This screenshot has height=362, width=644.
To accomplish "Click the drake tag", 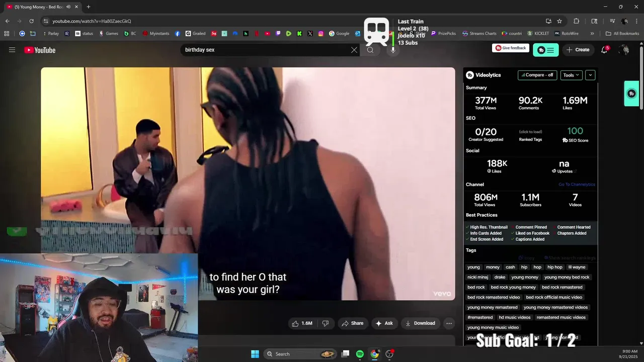I will click(x=500, y=277).
